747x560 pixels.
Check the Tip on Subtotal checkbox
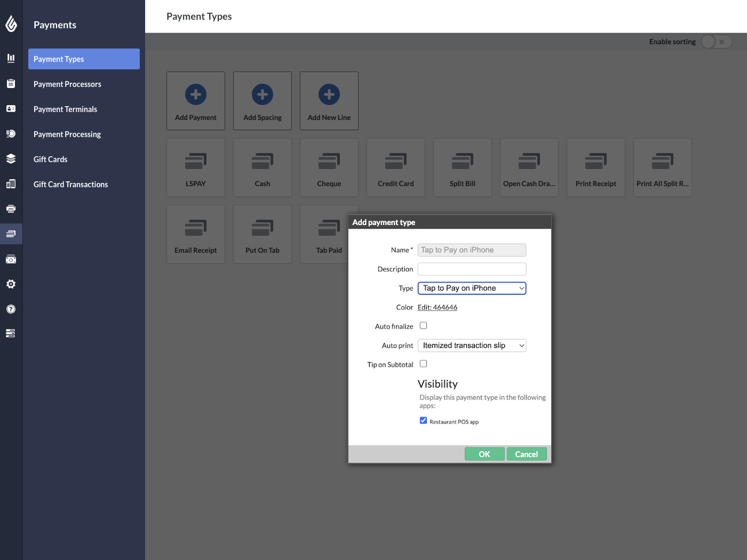pos(423,363)
